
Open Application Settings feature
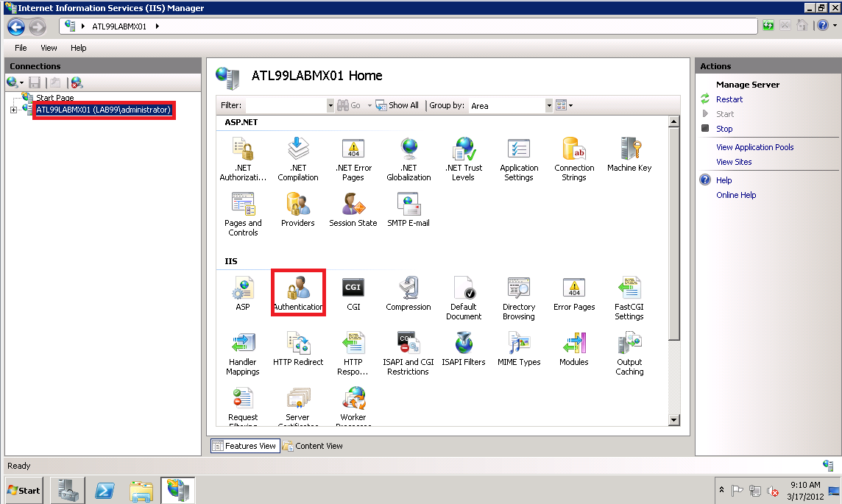coord(519,159)
